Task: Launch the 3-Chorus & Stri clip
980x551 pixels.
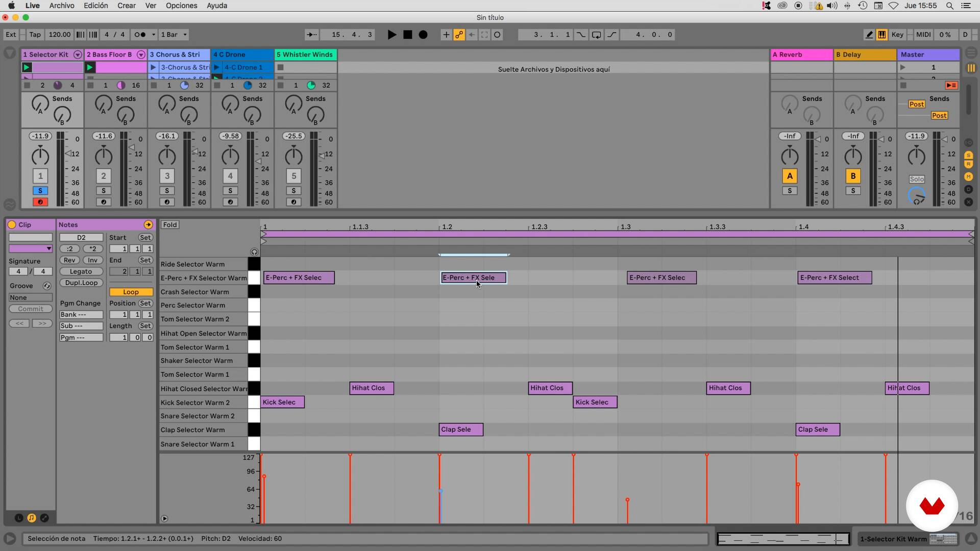Action: point(153,67)
